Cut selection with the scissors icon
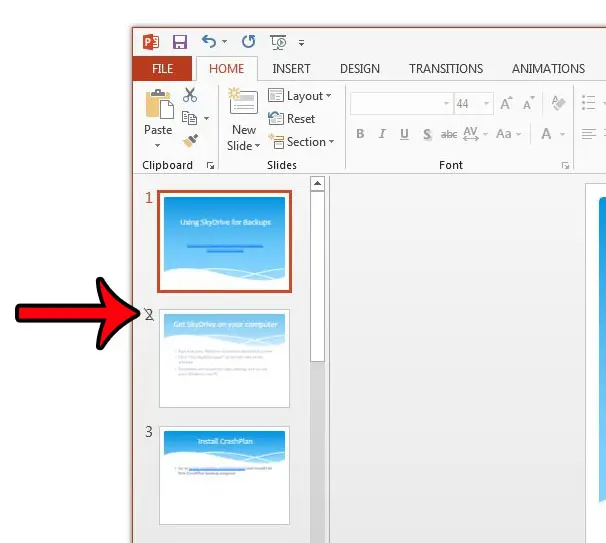 [x=190, y=96]
